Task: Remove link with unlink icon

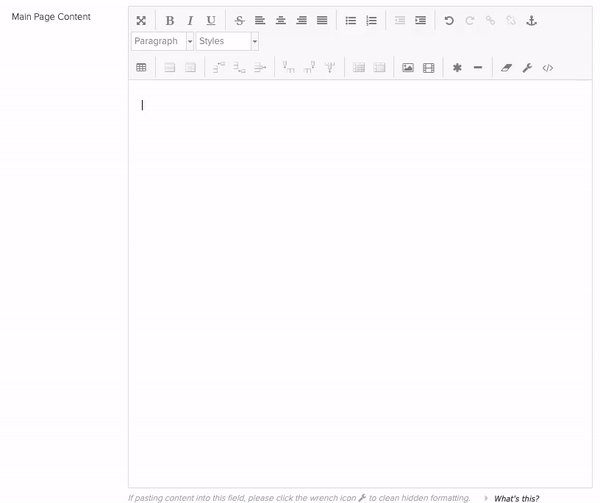Action: pos(511,21)
